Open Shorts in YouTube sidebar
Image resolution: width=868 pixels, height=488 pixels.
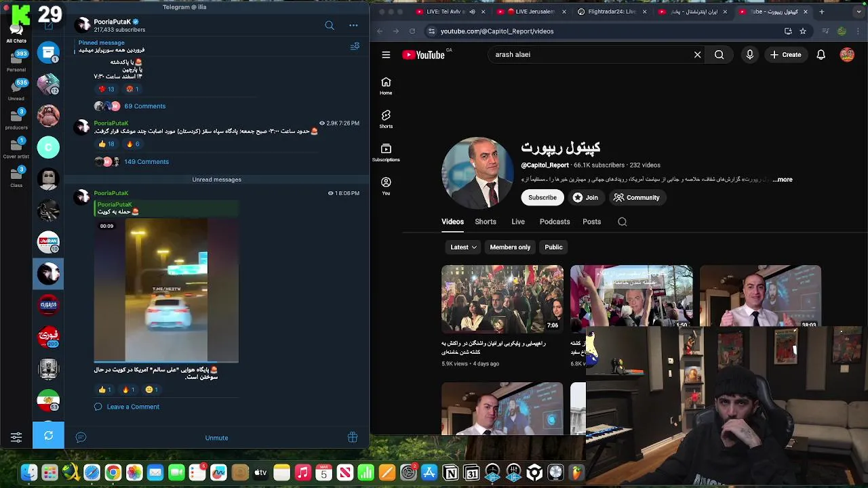tap(386, 119)
